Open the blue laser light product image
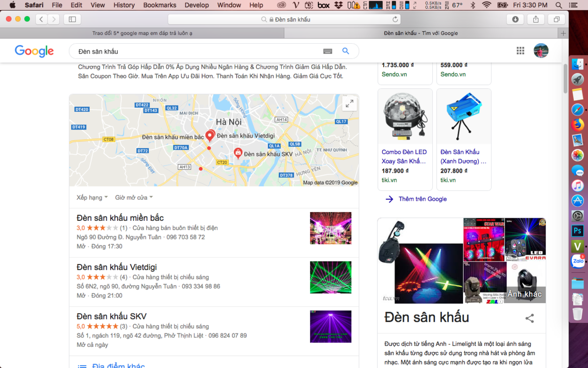 coord(464,116)
